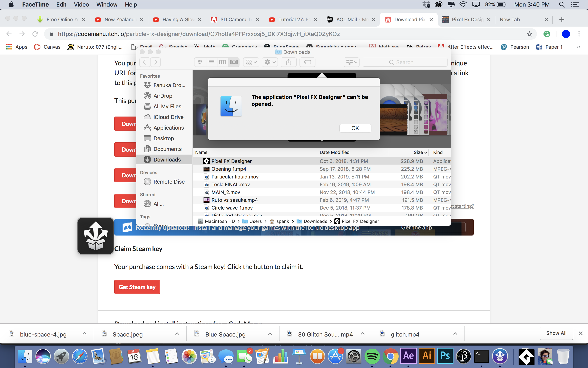Select Downloads in Finder sidebar

165,160
